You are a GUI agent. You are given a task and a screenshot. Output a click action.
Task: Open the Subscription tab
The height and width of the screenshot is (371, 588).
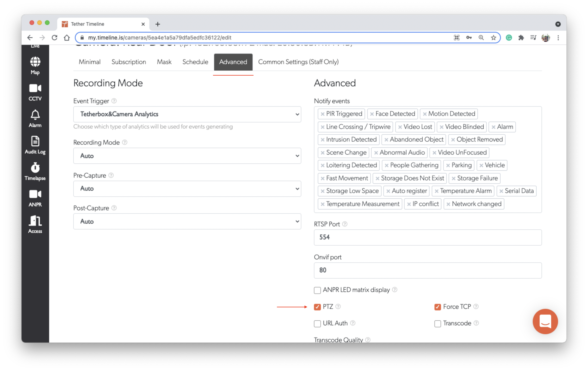tap(129, 62)
